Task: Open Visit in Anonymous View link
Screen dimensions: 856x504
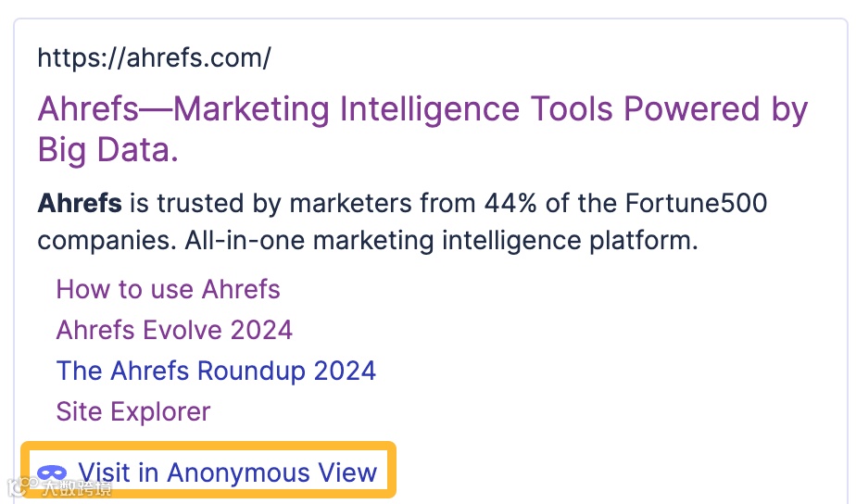Action: (227, 473)
